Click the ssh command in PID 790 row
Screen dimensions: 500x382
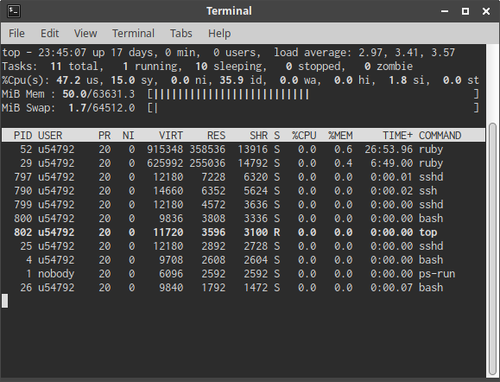(x=428, y=191)
